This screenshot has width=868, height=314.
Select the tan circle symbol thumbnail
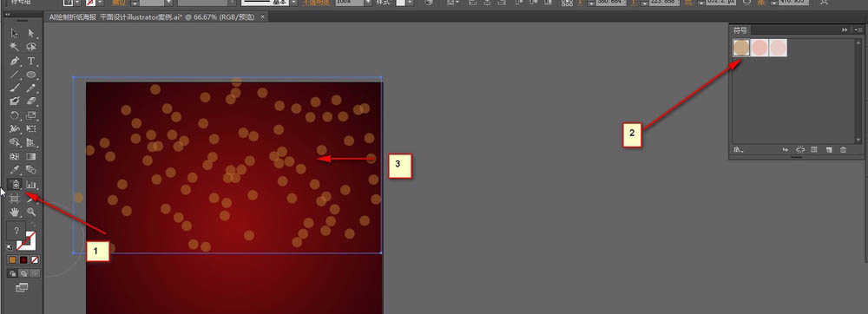[x=741, y=48]
